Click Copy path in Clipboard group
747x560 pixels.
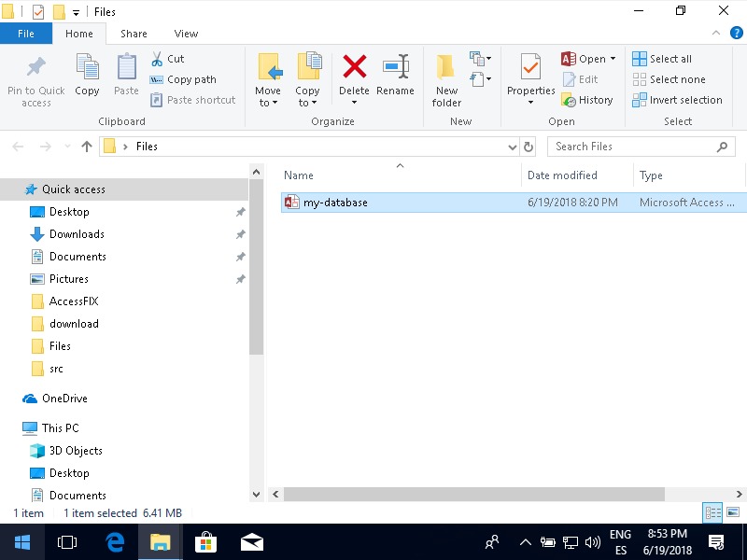(x=183, y=79)
